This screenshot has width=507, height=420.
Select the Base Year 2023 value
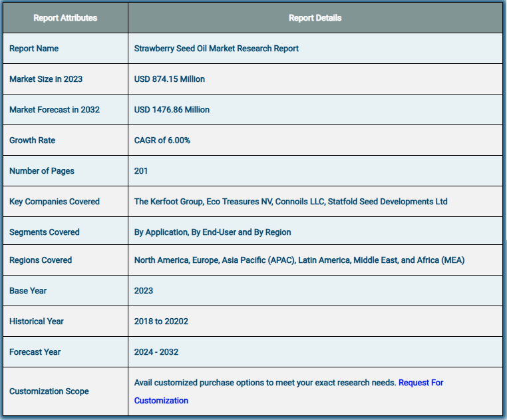tap(144, 291)
